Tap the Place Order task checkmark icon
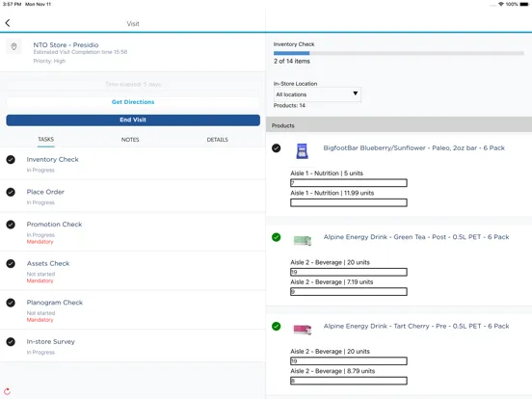Screen dimensions: 532x399 point(11,192)
